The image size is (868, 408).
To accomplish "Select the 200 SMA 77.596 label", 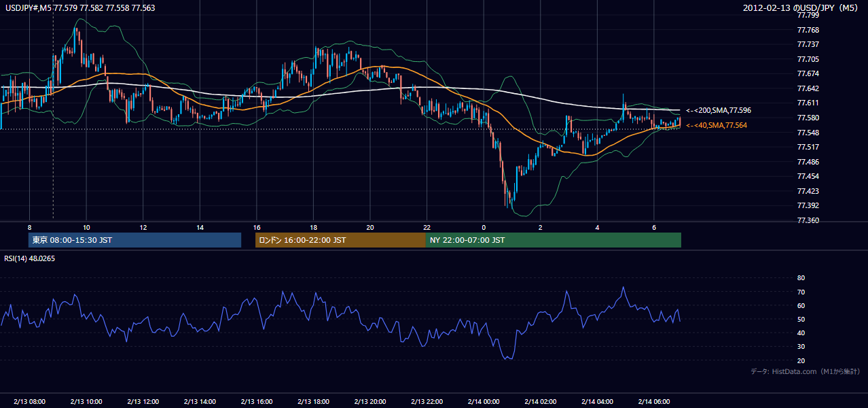I will coord(718,110).
